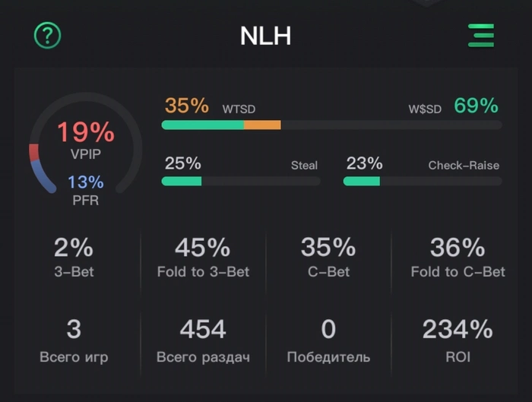Viewport: 532px width, 402px height.
Task: Tap the 35% WTSD percentage
Action: [x=187, y=106]
